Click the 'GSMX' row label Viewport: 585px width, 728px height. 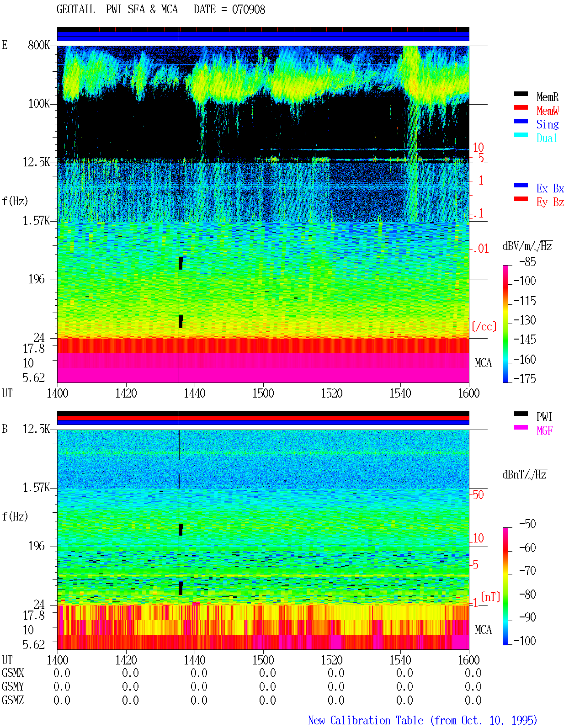[x=13, y=673]
